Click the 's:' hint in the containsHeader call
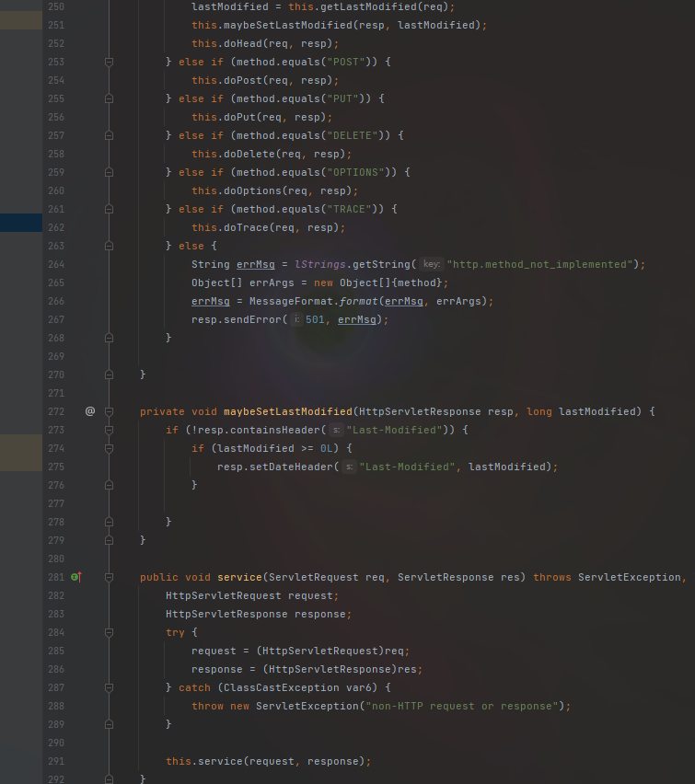Viewport: 695px width, 784px height. point(336,430)
